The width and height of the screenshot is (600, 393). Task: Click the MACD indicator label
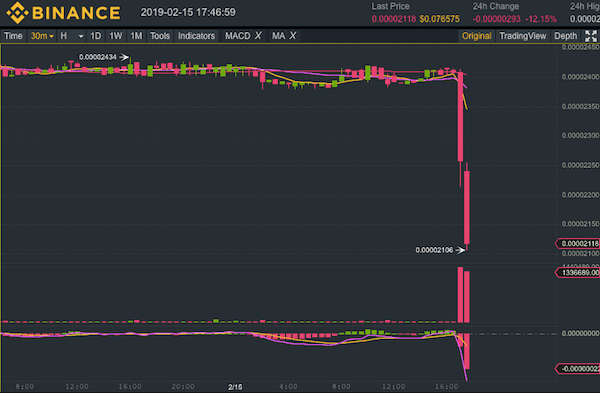238,36
